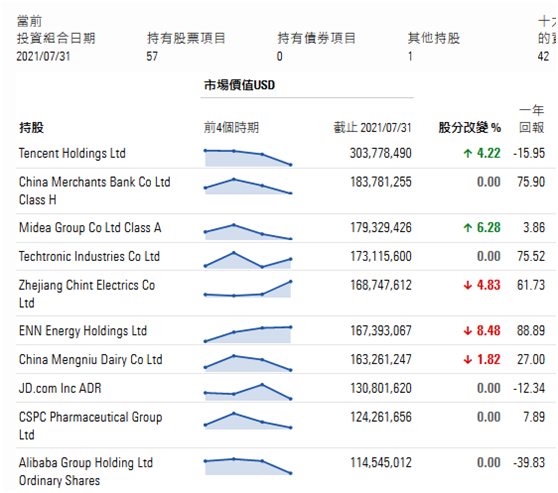Click the 股分改變 % column header
Viewport: 558px width, 493px height.
pos(470,127)
